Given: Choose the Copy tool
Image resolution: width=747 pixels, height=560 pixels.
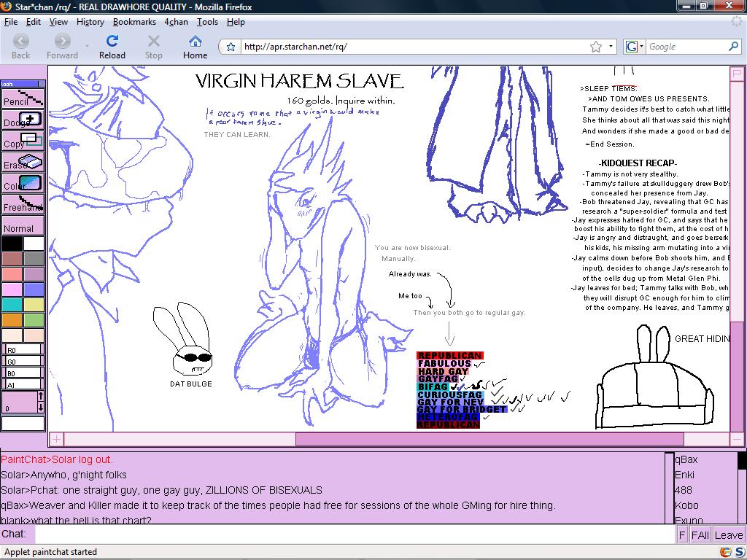Looking at the screenshot, I should click(23, 140).
